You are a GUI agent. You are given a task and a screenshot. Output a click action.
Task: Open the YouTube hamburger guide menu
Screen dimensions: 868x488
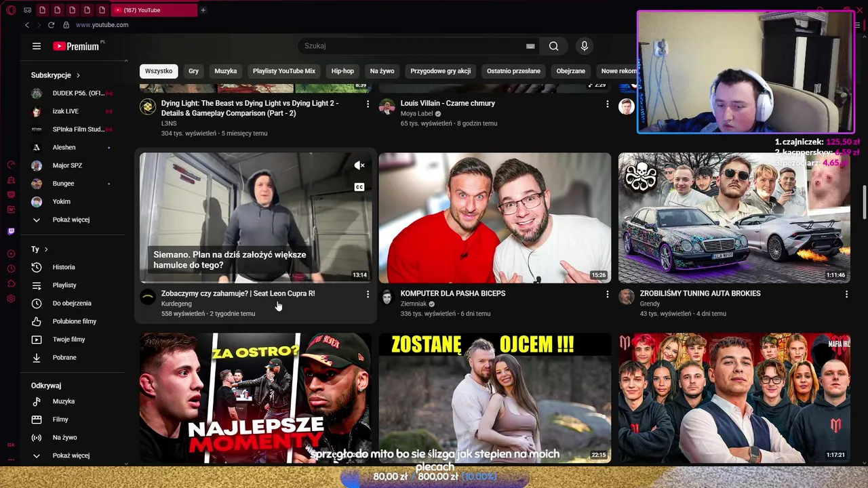click(x=37, y=46)
